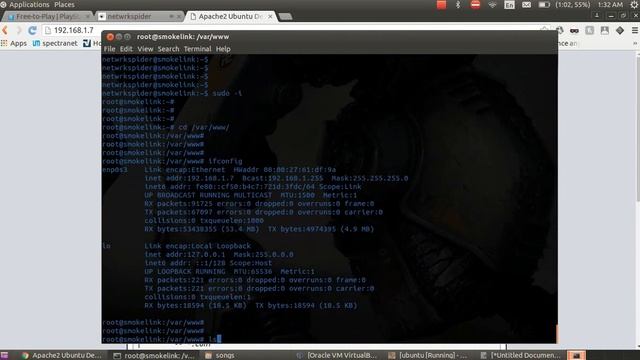Switch to the Free-to-Play browser tab

pos(48,16)
